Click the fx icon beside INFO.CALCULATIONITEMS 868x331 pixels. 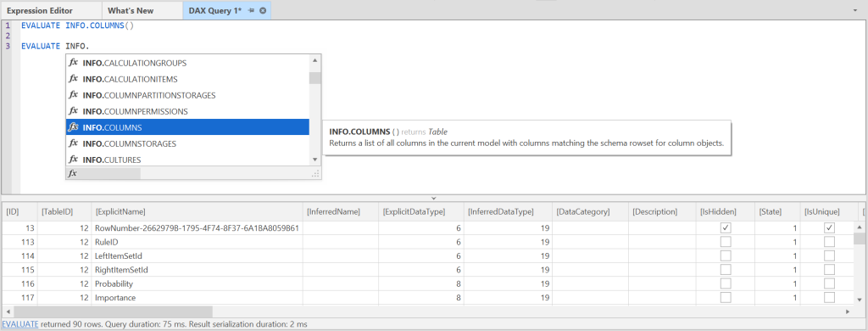click(x=73, y=79)
